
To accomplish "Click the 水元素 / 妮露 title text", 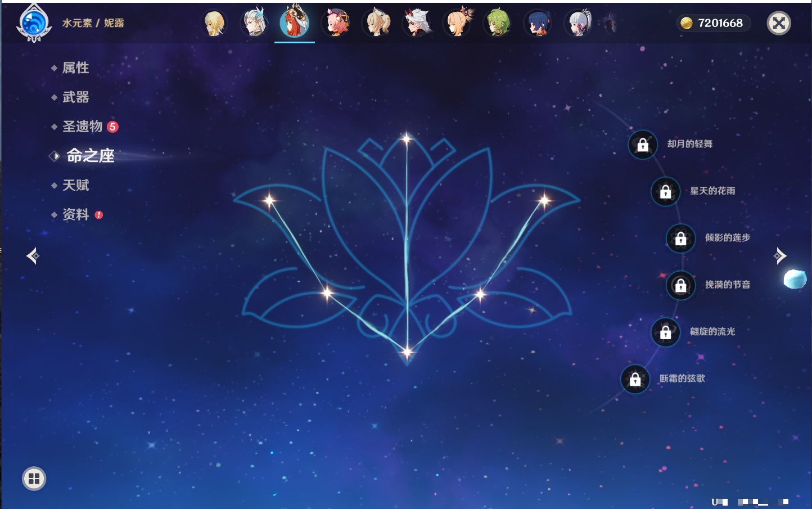I will pyautogui.click(x=93, y=23).
